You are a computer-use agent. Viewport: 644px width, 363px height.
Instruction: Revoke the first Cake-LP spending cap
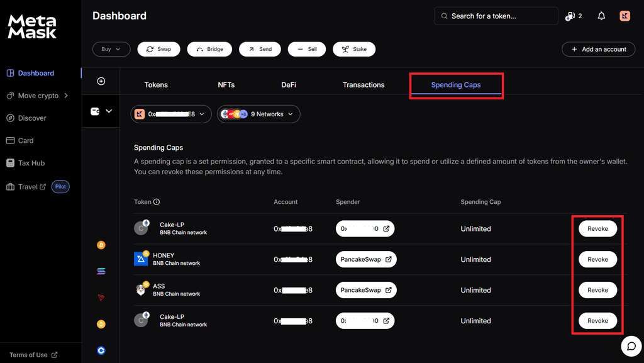click(x=597, y=229)
